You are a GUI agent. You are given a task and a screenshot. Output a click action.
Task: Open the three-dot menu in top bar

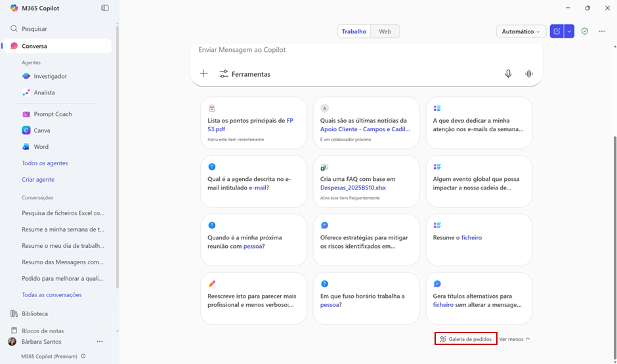(x=602, y=31)
